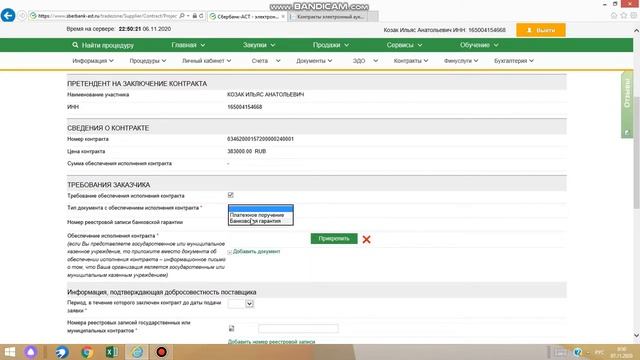Click the Добавить номер реестровой записи link

pos(271,342)
